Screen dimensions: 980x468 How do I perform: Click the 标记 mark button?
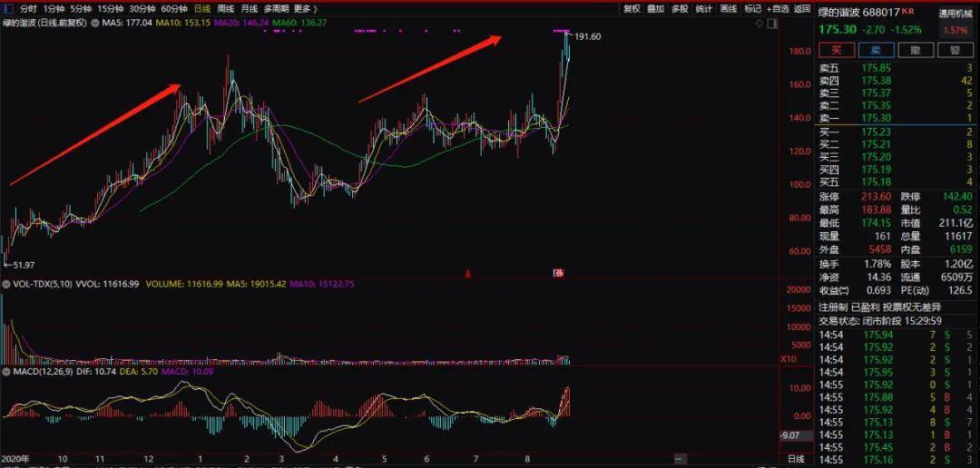pos(752,9)
